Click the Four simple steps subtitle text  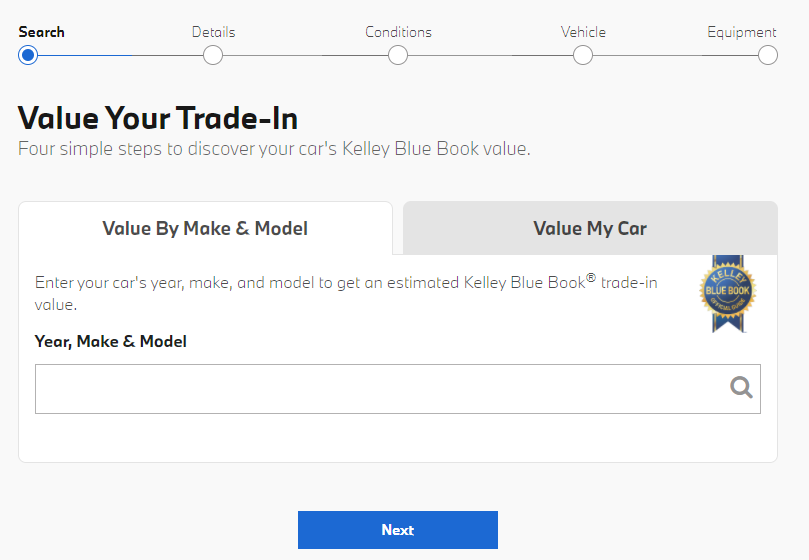pos(274,149)
